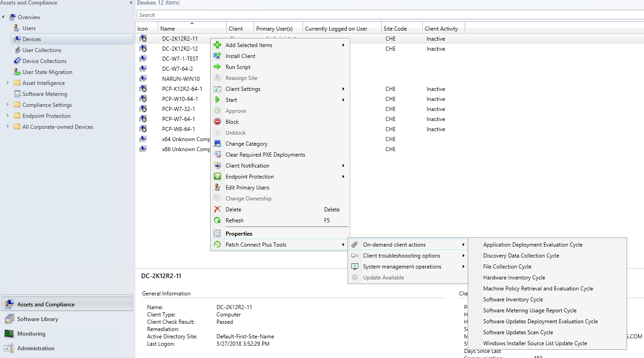Image resolution: width=644 pixels, height=358 pixels.
Task: Sort by Client Activity column header
Action: [443, 28]
